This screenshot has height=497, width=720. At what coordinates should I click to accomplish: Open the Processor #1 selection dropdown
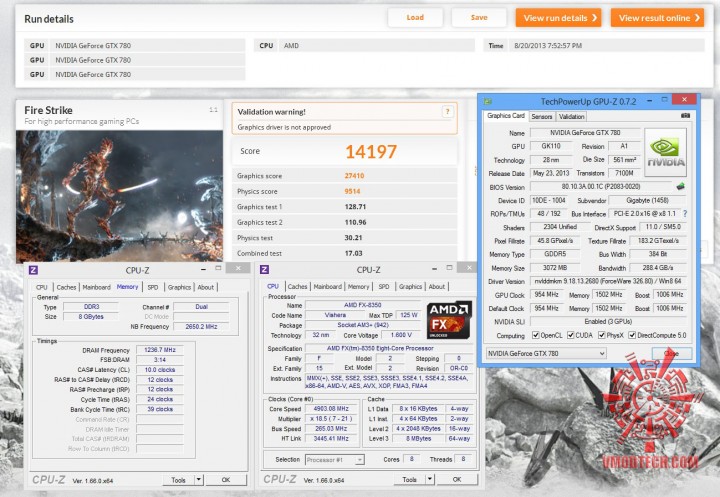335,459
